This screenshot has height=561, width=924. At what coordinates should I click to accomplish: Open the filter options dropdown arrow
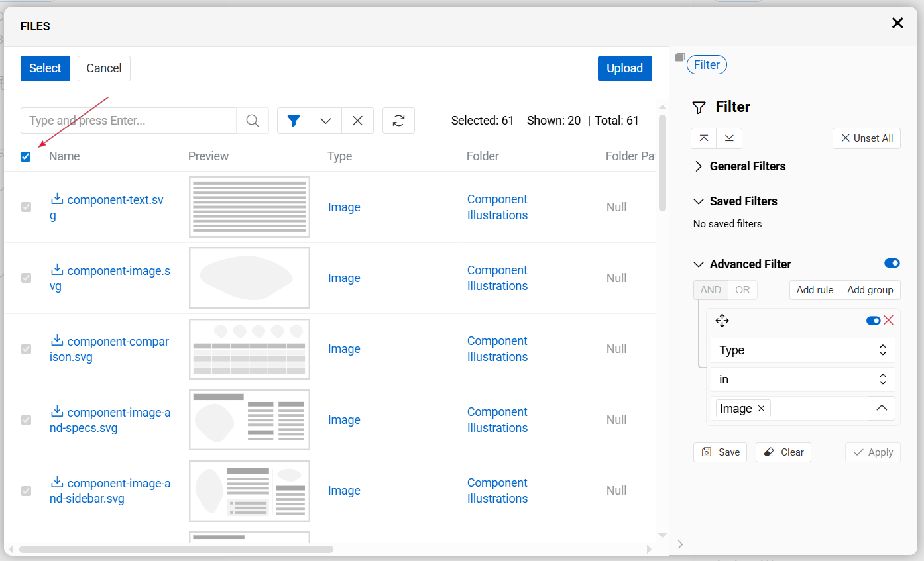(x=325, y=121)
